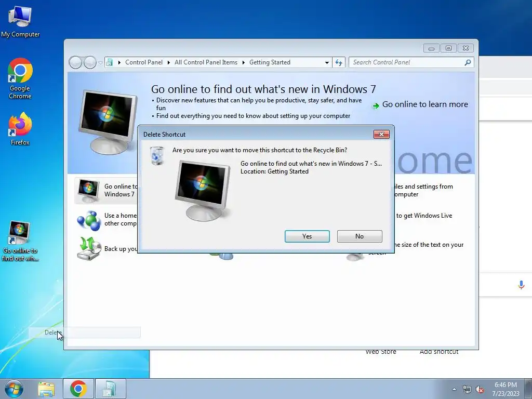
Task: Minimize the Control Panel window
Action: [x=431, y=48]
